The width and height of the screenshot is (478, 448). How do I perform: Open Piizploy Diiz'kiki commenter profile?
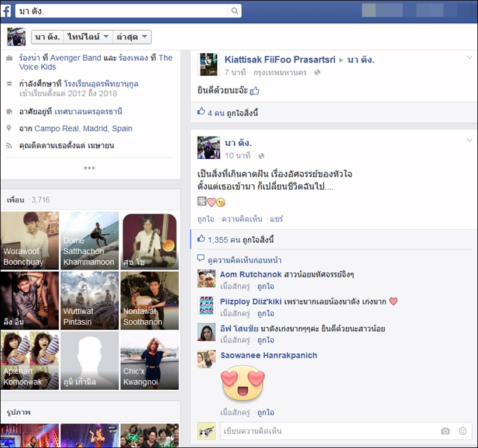coord(251,302)
